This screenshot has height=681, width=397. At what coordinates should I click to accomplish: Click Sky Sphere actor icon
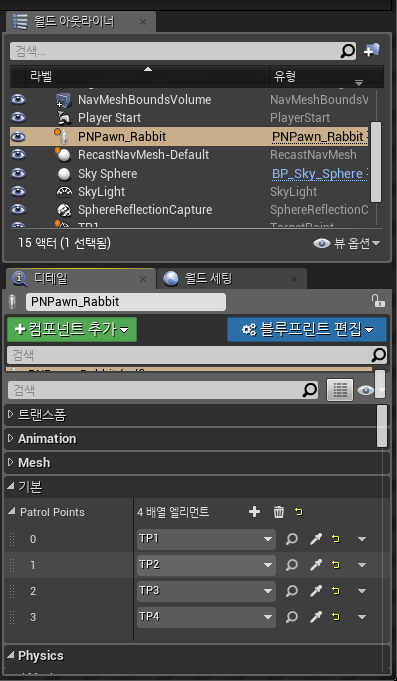[64, 174]
